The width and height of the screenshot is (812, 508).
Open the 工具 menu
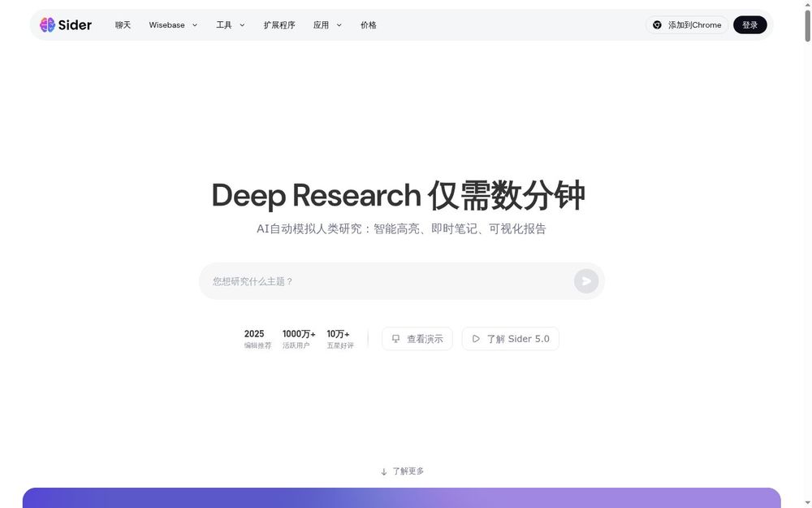[224, 25]
